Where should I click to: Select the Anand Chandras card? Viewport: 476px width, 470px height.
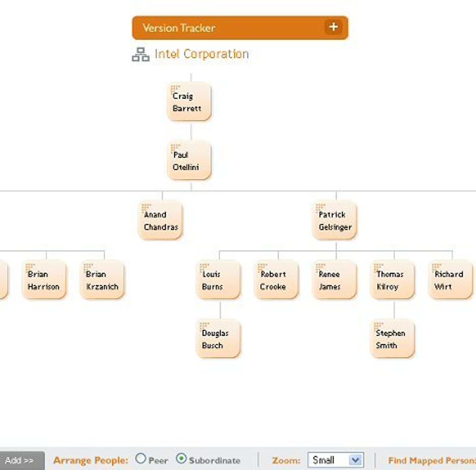coord(160,220)
